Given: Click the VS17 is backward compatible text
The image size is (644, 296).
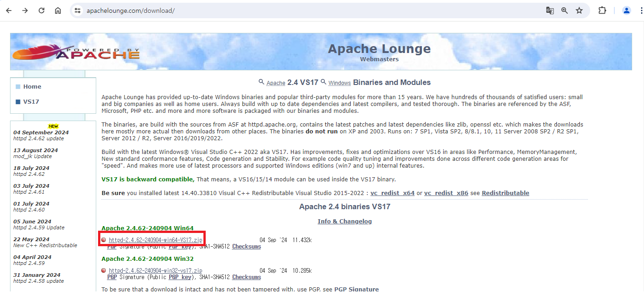Looking at the screenshot, I should point(148,180).
